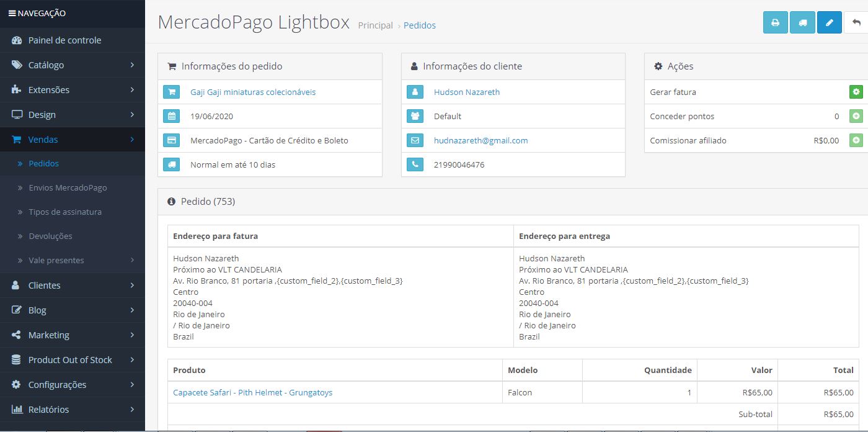The width and height of the screenshot is (868, 432).
Task: Click plus button for Comissionar afiliado
Action: [x=856, y=140]
